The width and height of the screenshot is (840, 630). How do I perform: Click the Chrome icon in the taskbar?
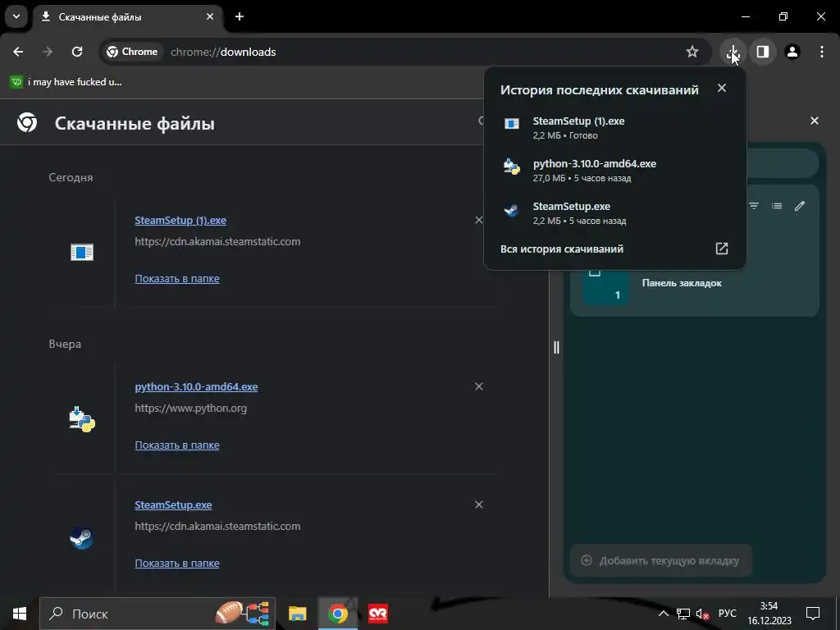[337, 614]
